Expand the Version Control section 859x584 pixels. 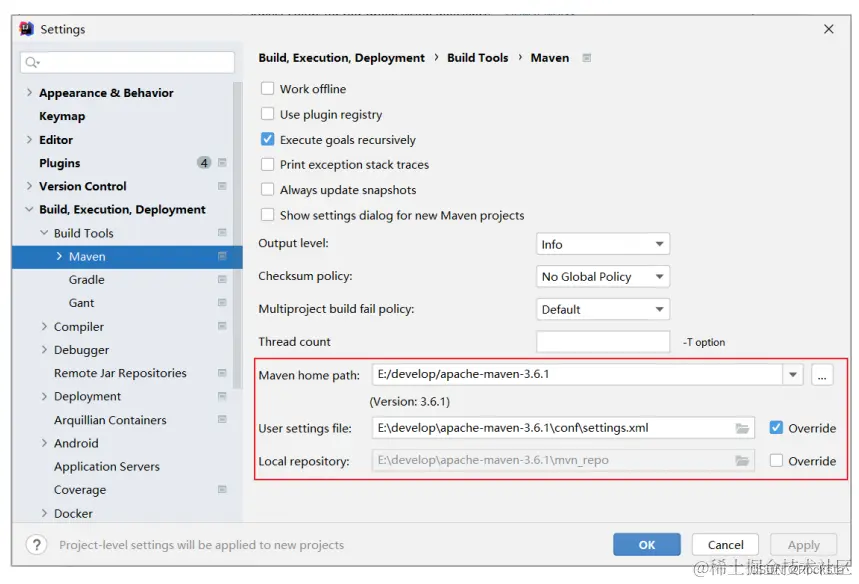29,186
